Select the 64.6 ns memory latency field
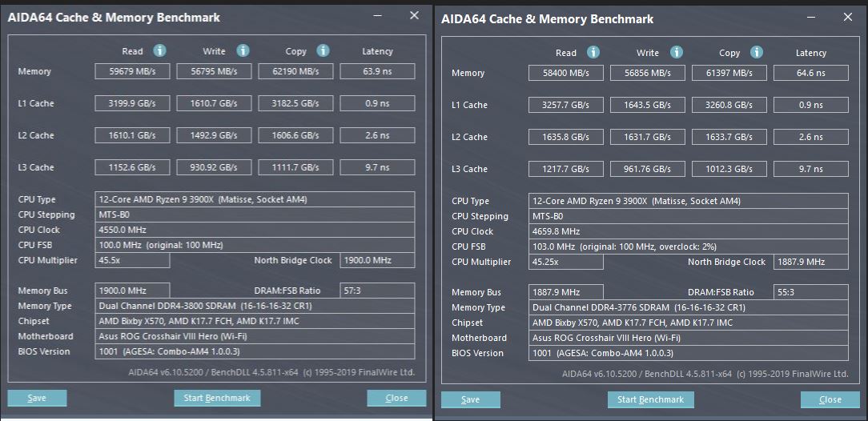This screenshot has width=868, height=421. (x=810, y=73)
